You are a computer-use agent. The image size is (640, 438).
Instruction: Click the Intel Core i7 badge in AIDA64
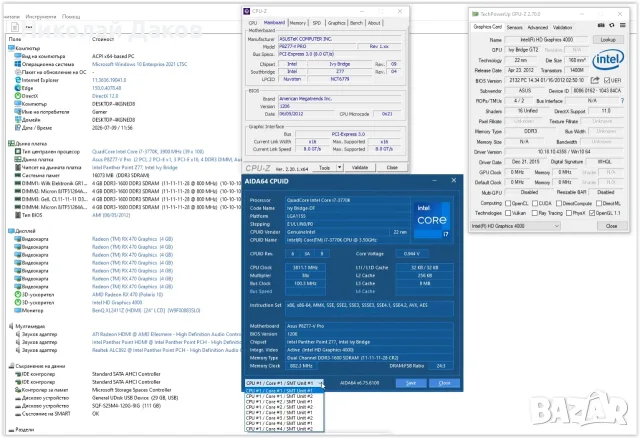pos(432,220)
